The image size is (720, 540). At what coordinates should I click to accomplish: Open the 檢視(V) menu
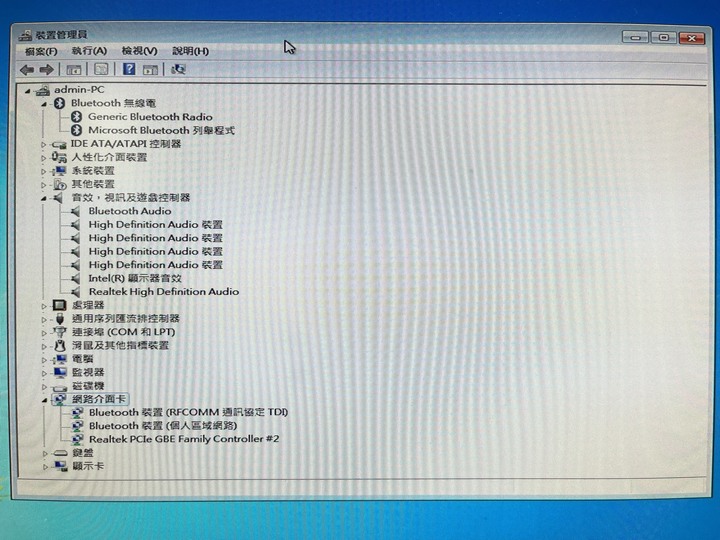[x=139, y=51]
